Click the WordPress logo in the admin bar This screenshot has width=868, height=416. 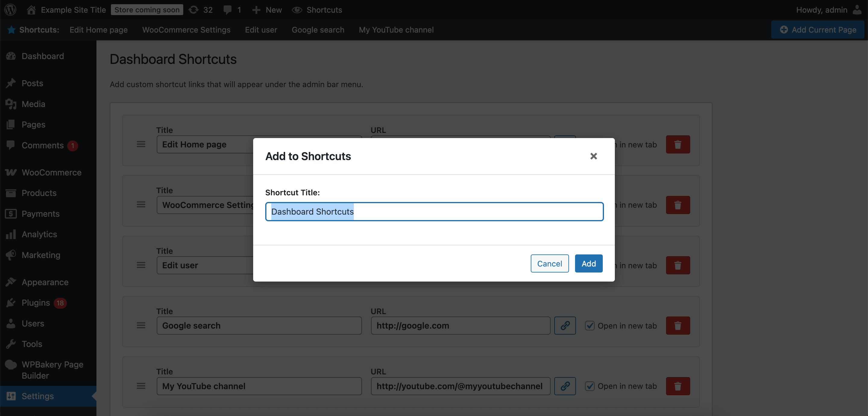[x=10, y=10]
